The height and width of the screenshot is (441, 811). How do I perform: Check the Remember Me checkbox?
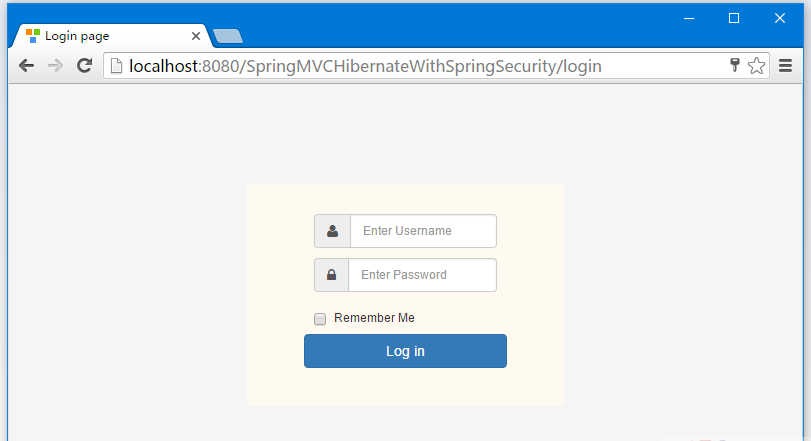(x=320, y=318)
